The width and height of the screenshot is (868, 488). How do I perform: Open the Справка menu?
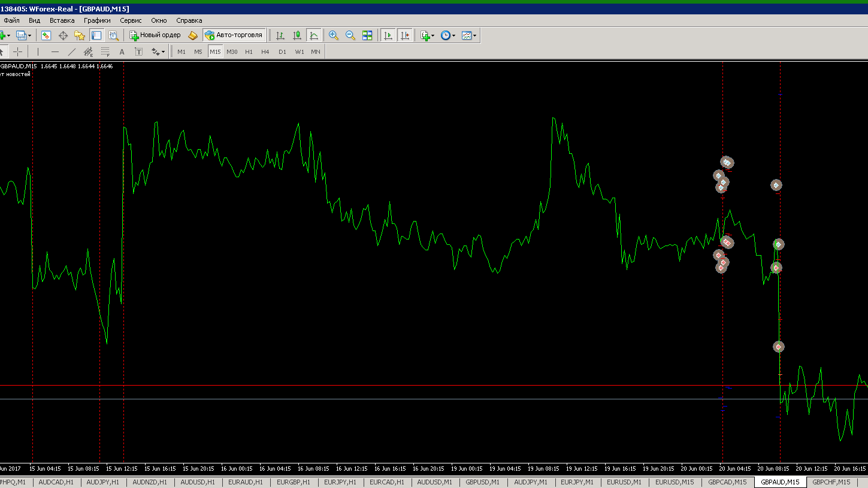click(x=189, y=20)
